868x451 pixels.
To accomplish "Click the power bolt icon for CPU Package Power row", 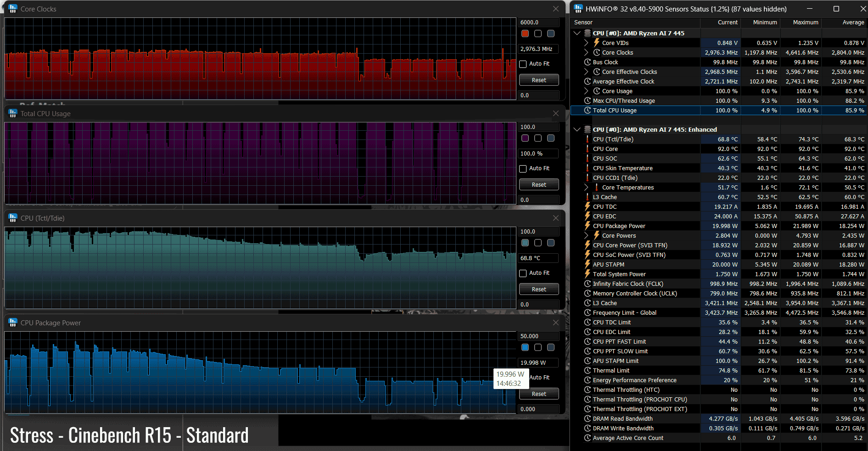I will (587, 226).
